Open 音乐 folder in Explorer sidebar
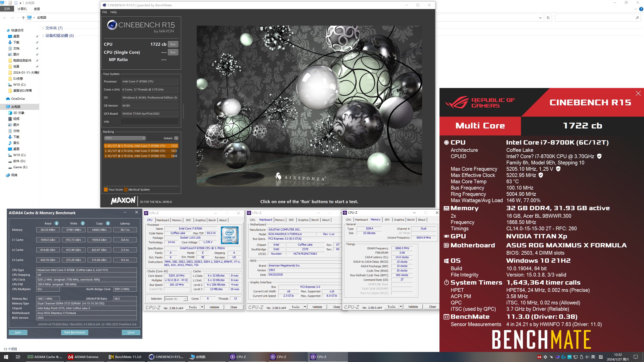644x362 pixels. (16, 143)
